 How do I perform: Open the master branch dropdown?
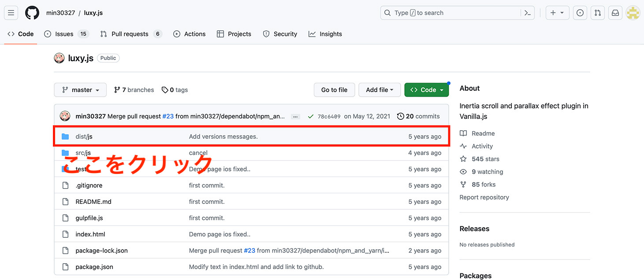tap(80, 90)
